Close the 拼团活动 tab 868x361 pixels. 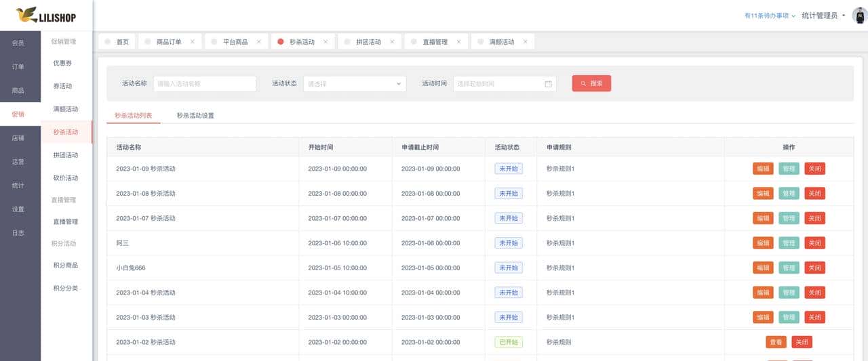391,41
